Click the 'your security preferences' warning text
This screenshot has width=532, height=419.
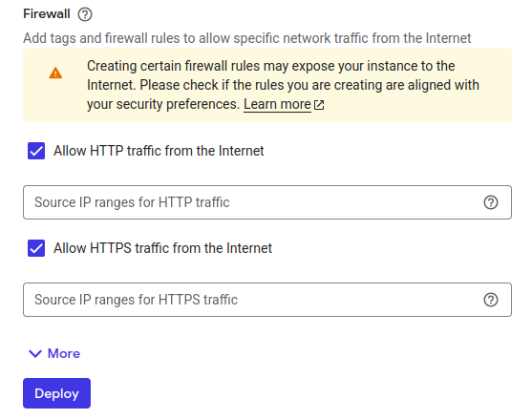pos(163,104)
